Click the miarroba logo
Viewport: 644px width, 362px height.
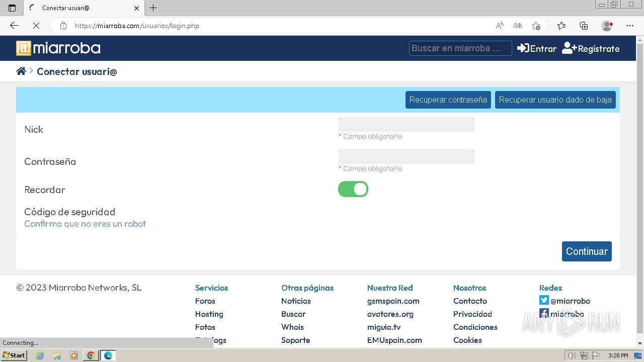pyautogui.click(x=58, y=48)
